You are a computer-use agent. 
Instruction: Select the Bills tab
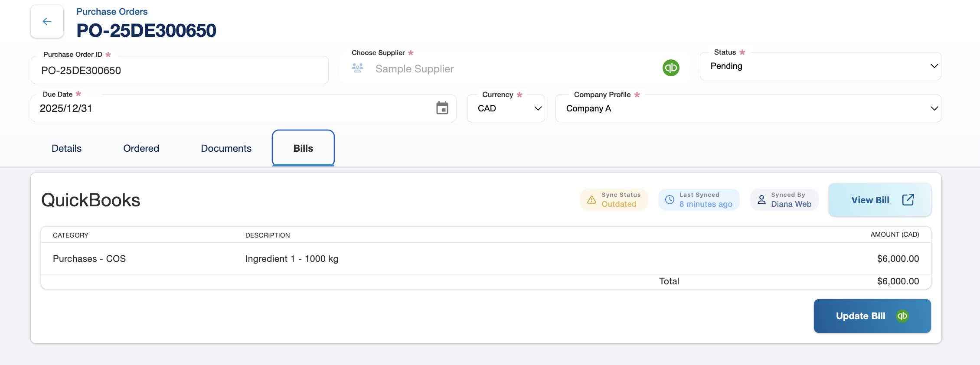tap(303, 148)
